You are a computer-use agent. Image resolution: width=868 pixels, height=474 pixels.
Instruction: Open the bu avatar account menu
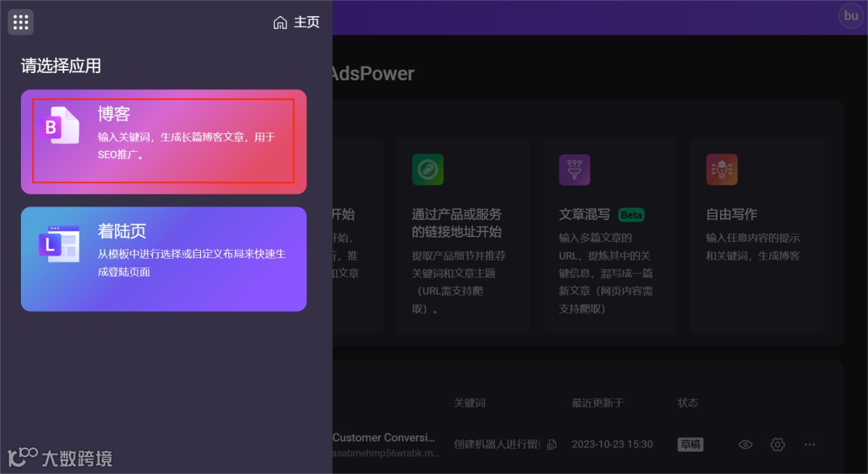click(850, 15)
